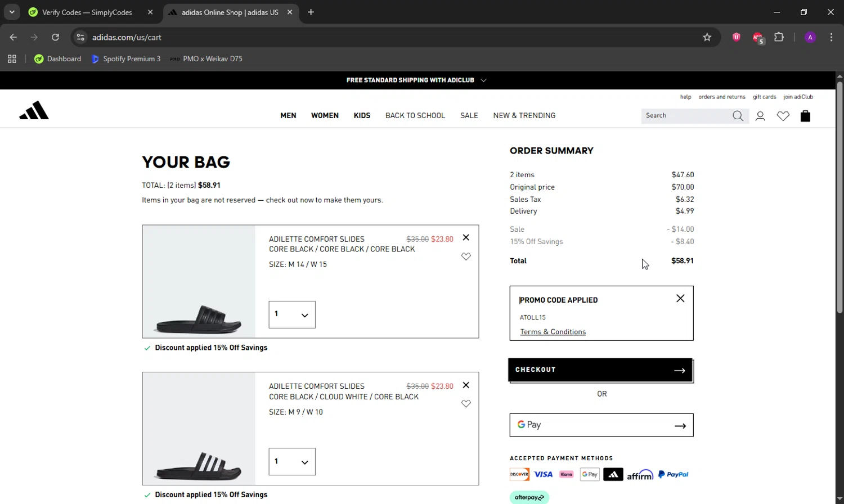Click the adidas logo in the header
Viewport: 844px width, 504px height.
34,110
